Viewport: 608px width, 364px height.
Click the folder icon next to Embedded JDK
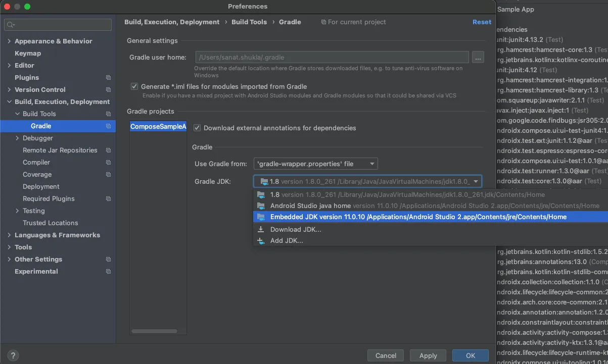click(x=261, y=217)
